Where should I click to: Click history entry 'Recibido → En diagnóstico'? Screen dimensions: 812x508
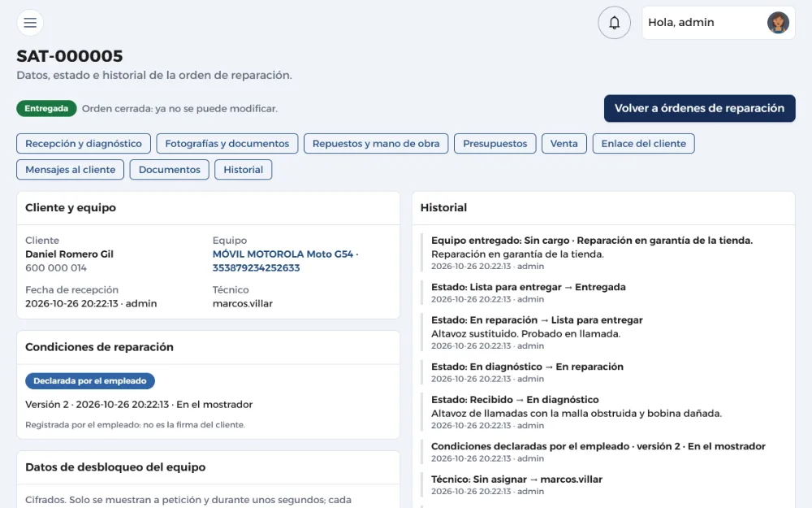click(x=515, y=400)
